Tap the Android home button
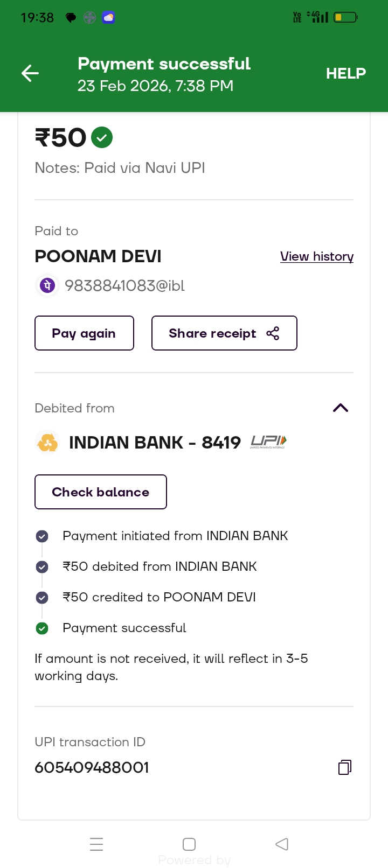 click(x=189, y=844)
